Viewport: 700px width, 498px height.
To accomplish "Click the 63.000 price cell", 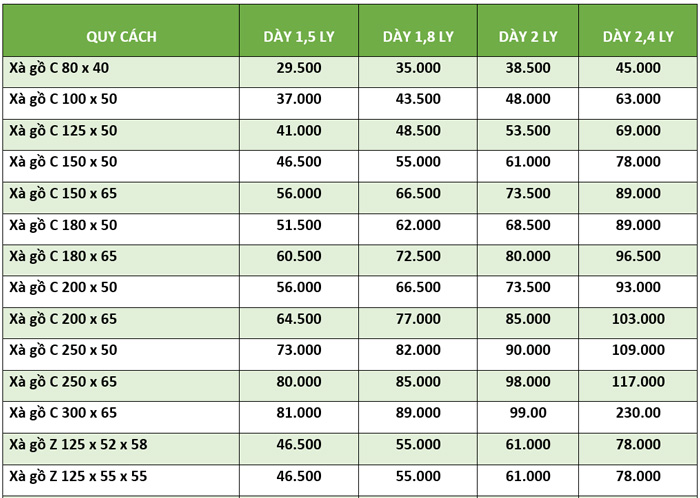I will coord(638,99).
